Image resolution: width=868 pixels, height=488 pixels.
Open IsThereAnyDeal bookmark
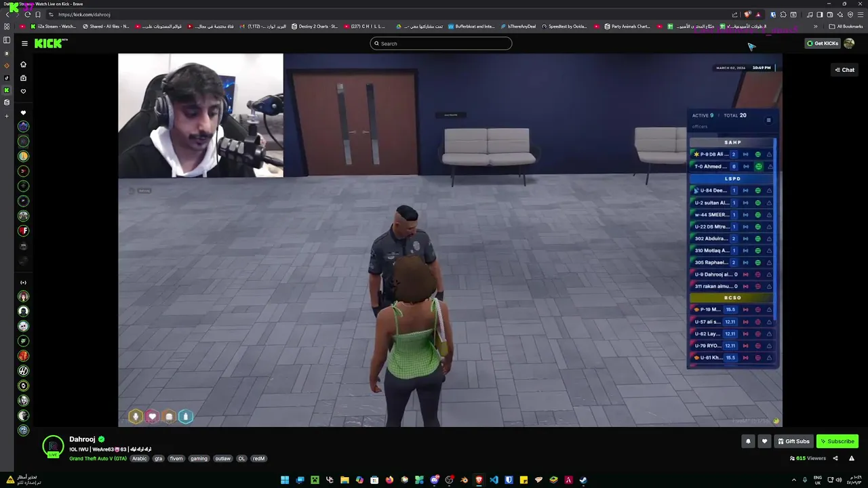click(x=517, y=26)
